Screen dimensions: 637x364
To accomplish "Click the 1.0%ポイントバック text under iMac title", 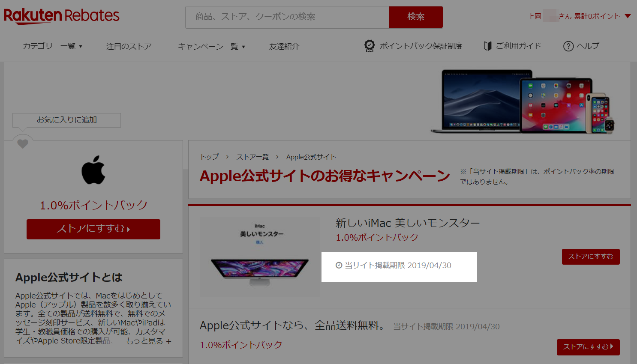I will (x=377, y=237).
